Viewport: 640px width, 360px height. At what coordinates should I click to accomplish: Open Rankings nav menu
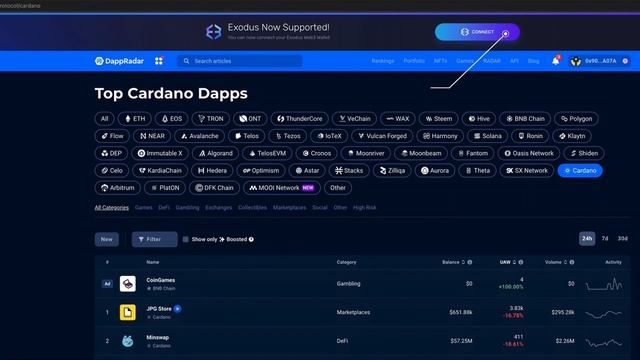(x=383, y=61)
